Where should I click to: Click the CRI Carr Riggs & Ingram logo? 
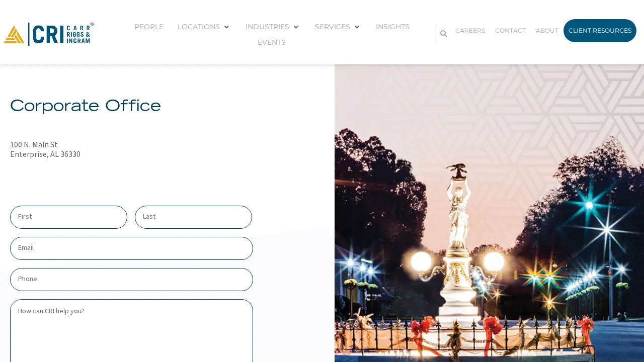pos(49,34)
